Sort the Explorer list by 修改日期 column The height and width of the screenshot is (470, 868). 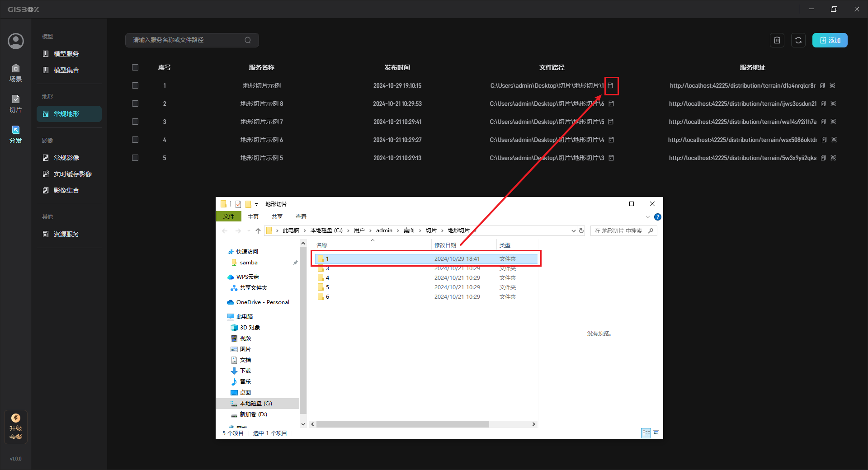click(445, 245)
